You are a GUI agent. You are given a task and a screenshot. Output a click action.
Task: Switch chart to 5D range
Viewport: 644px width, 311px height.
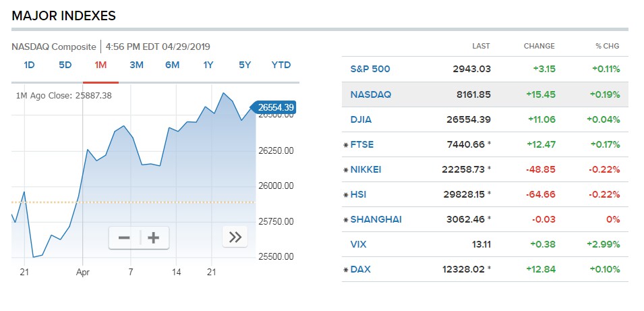click(65, 65)
